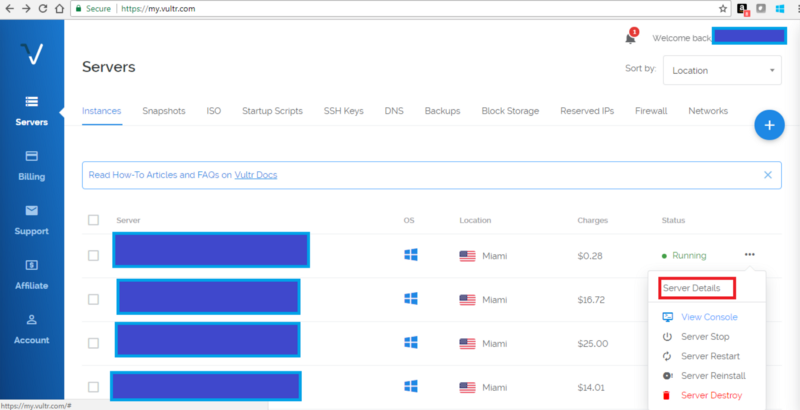This screenshot has height=410, width=800.
Task: Click Windows OS icon in $0.28 row
Action: pos(411,255)
